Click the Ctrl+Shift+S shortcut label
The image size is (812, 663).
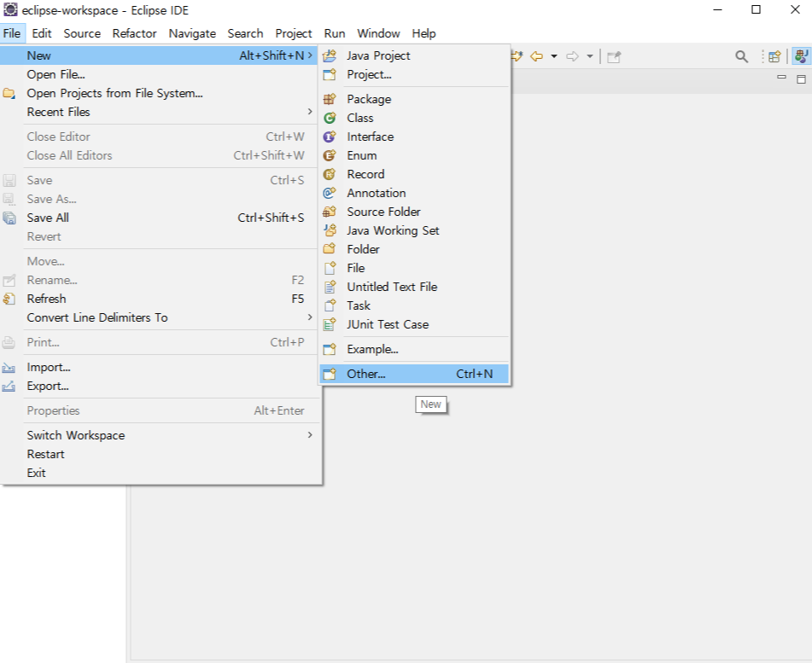coord(271,218)
